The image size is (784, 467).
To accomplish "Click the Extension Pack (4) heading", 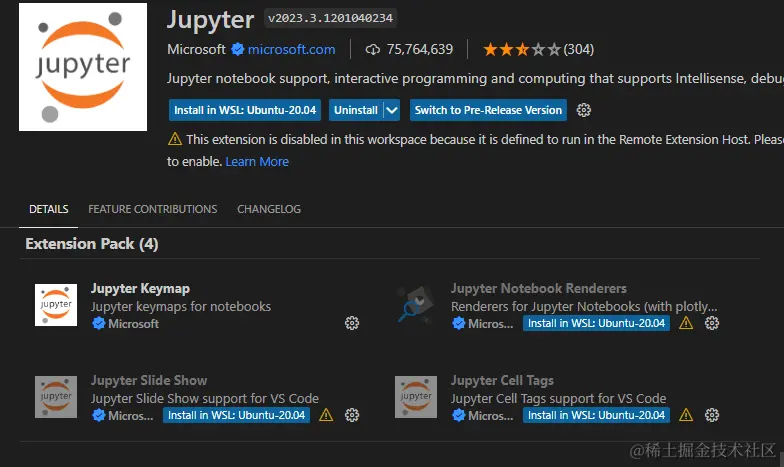I will click(92, 244).
